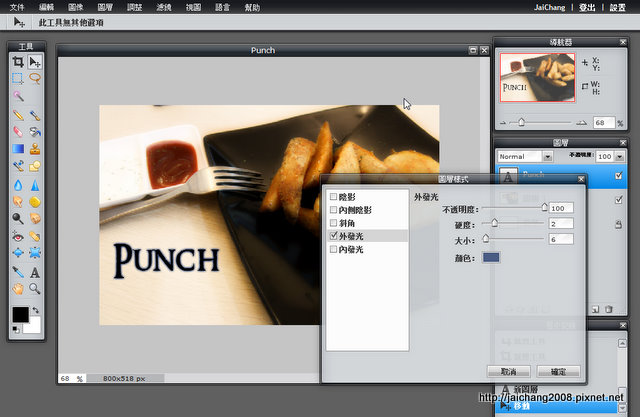Open the 圖像 Image menu
The image size is (640, 417).
[76, 7]
